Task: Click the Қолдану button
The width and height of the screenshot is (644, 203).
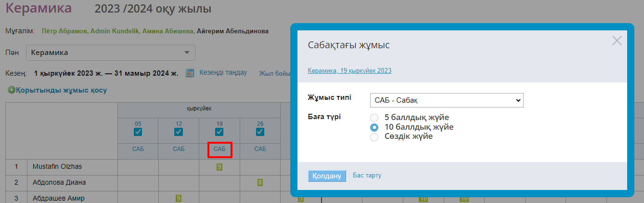Action: [327, 176]
